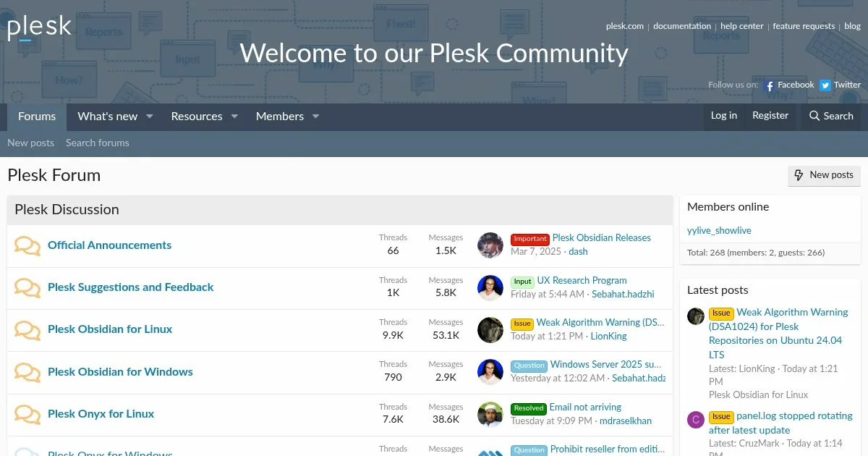Click Plesk Obsidian for Windows bubble icon
Screen dimensions: 868x456
27,373
